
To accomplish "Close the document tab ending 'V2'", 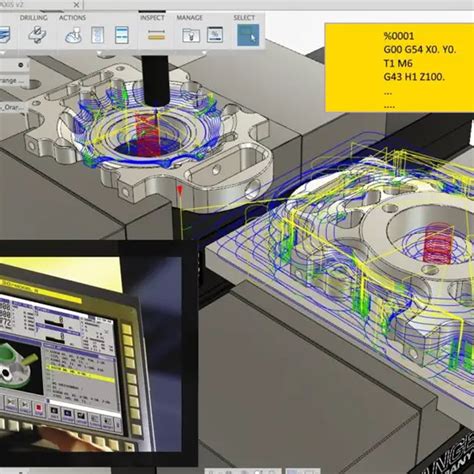I will [x=77, y=5].
